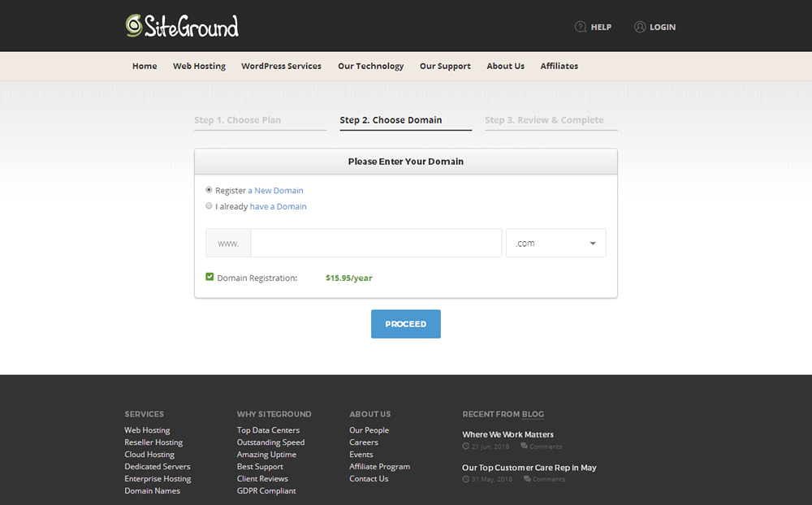Open Enterprise Hosting footer link
The height and width of the screenshot is (505, 812).
(158, 479)
